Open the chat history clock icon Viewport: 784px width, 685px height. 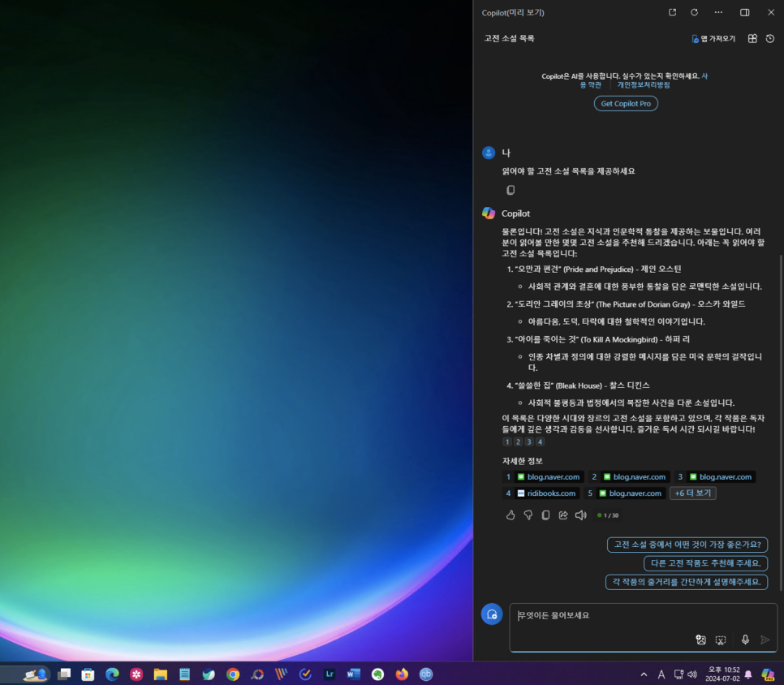(770, 38)
